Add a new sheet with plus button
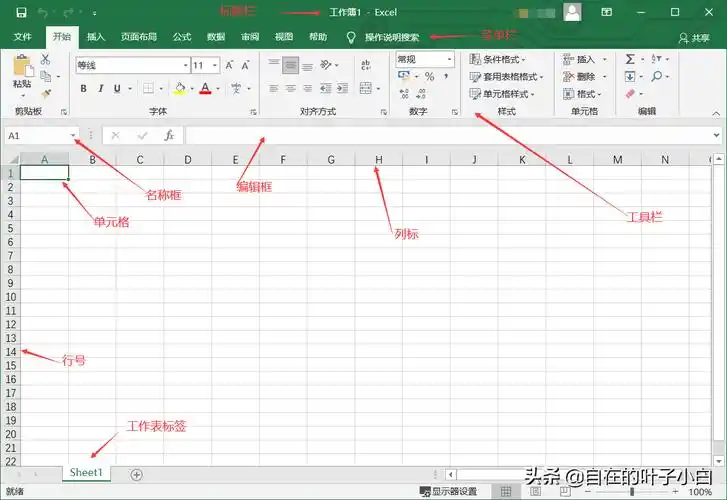 tap(136, 474)
